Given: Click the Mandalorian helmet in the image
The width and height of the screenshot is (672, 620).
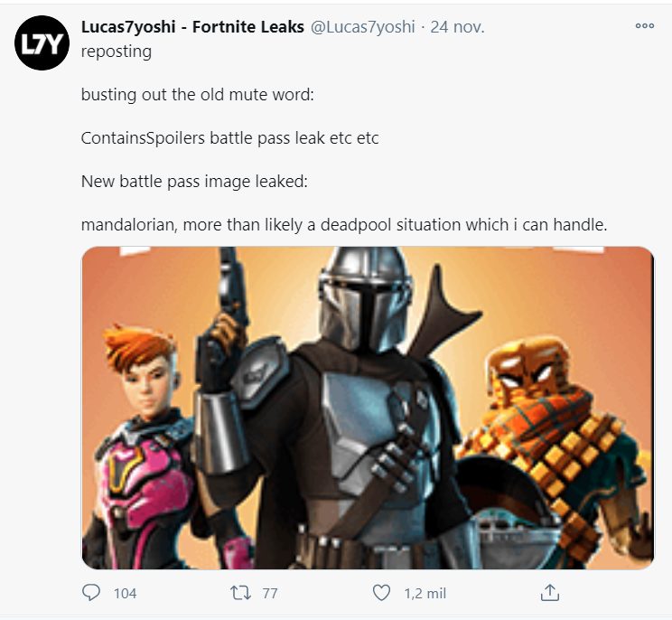Looking at the screenshot, I should coord(365,298).
